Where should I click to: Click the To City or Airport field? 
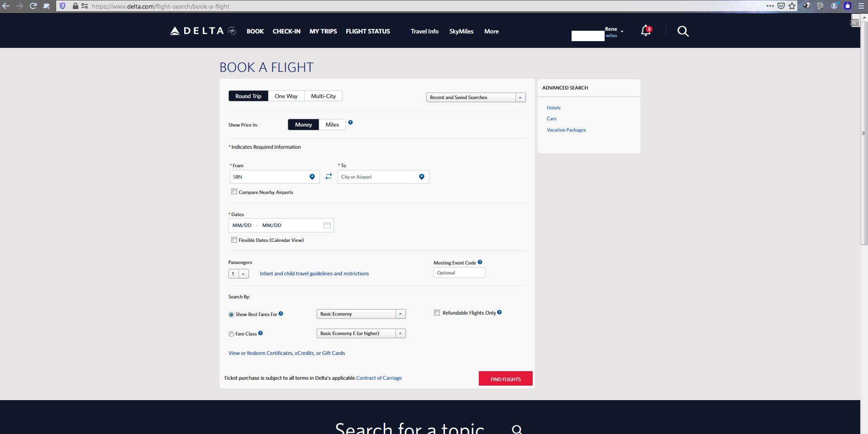383,177
